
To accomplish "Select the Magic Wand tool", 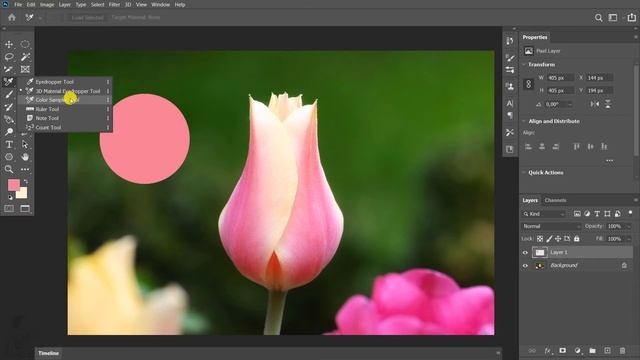I will (x=25, y=57).
